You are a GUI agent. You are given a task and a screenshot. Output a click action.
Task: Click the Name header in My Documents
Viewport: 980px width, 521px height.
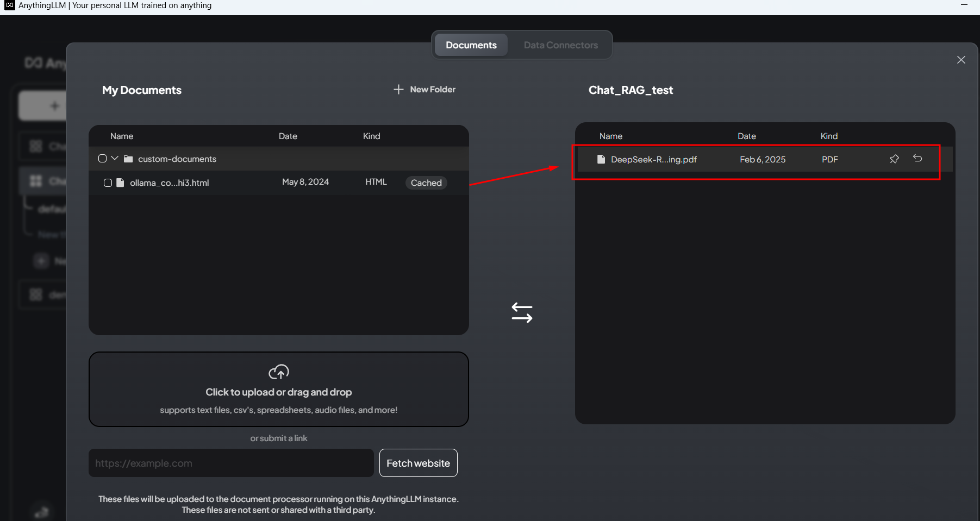tap(122, 136)
